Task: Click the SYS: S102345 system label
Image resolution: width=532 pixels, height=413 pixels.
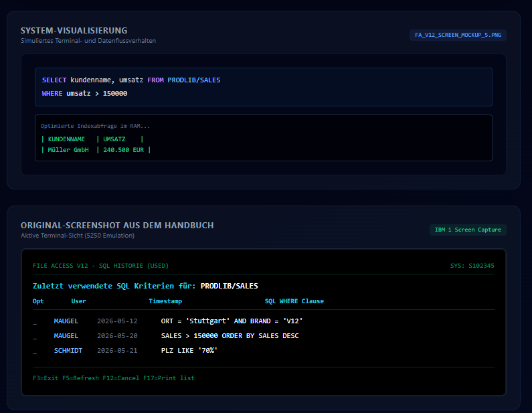Action: 472,266
